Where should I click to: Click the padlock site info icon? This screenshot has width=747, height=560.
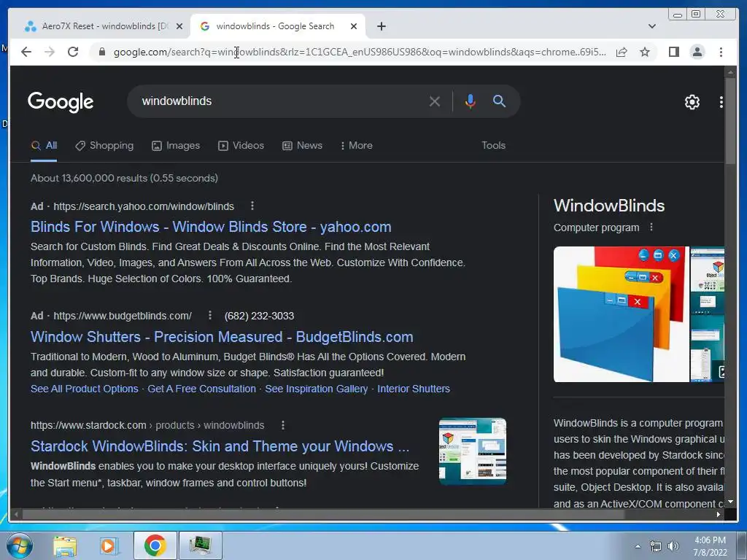[x=102, y=52]
